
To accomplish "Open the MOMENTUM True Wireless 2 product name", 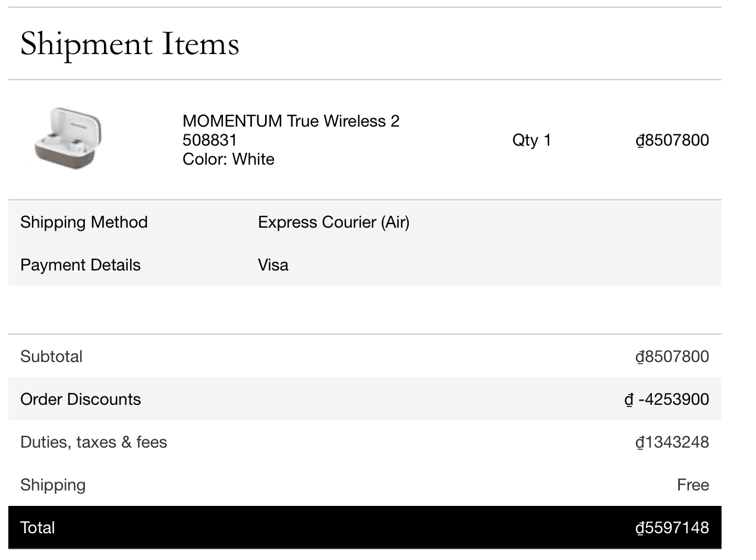I will tap(291, 121).
